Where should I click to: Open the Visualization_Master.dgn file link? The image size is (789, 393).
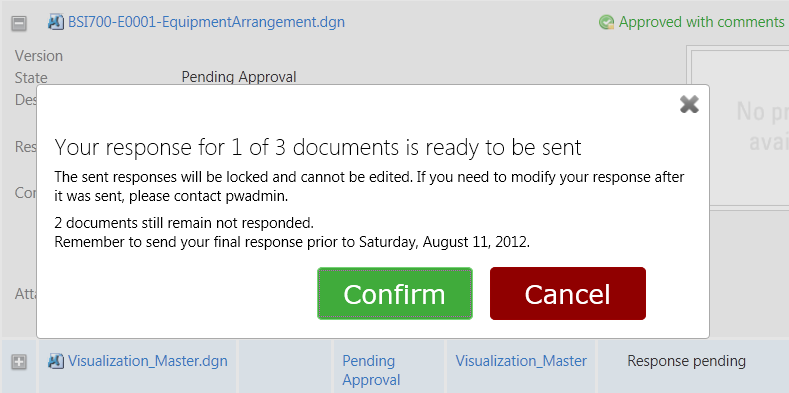147,361
